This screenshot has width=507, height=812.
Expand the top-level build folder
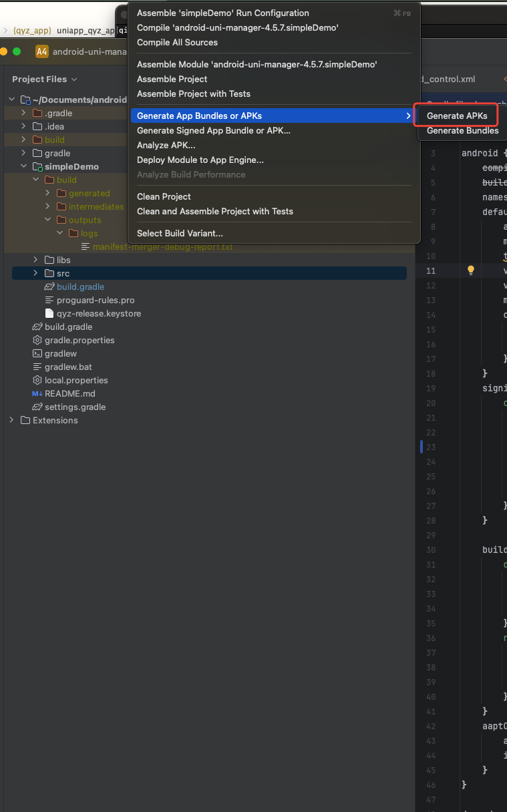23,140
